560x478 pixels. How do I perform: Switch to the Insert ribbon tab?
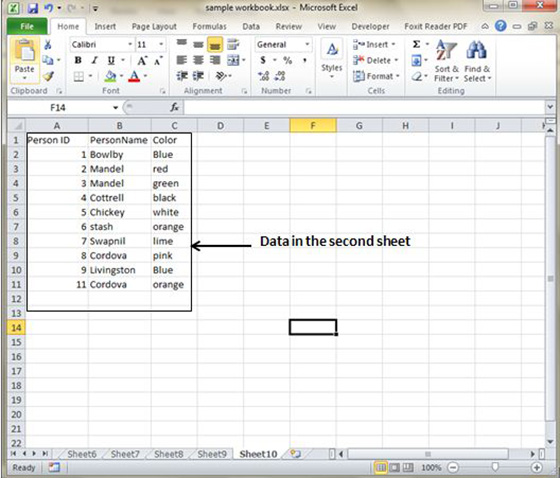[x=105, y=26]
